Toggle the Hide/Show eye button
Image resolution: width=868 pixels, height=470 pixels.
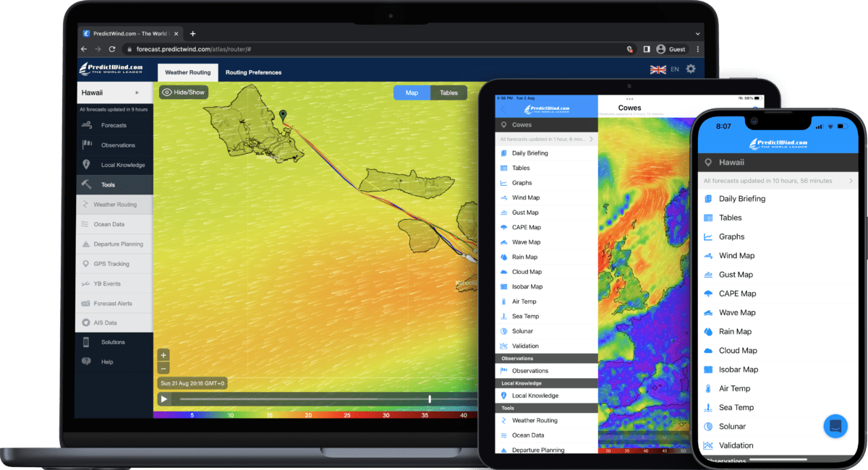184,93
